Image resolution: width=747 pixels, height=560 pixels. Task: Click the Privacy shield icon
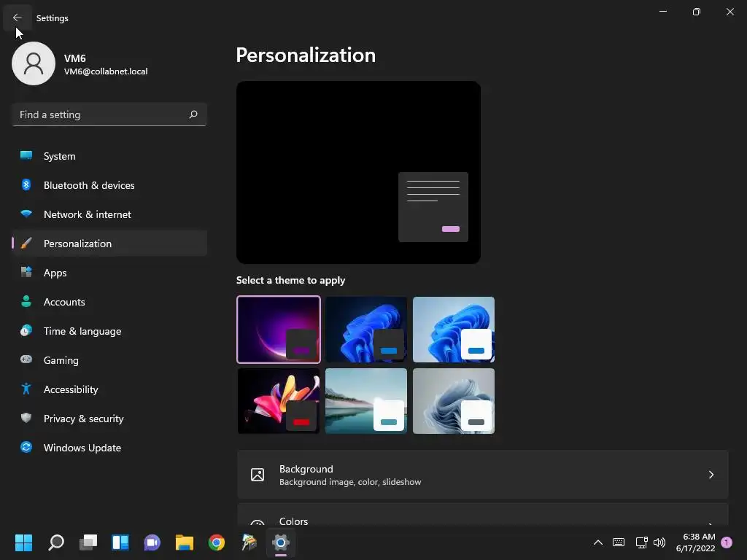coord(26,418)
